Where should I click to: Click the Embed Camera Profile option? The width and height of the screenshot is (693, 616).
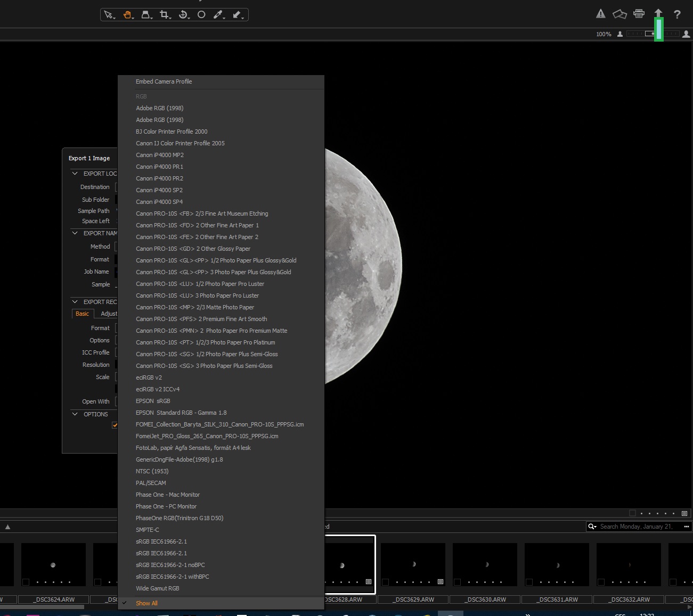[x=164, y=81]
